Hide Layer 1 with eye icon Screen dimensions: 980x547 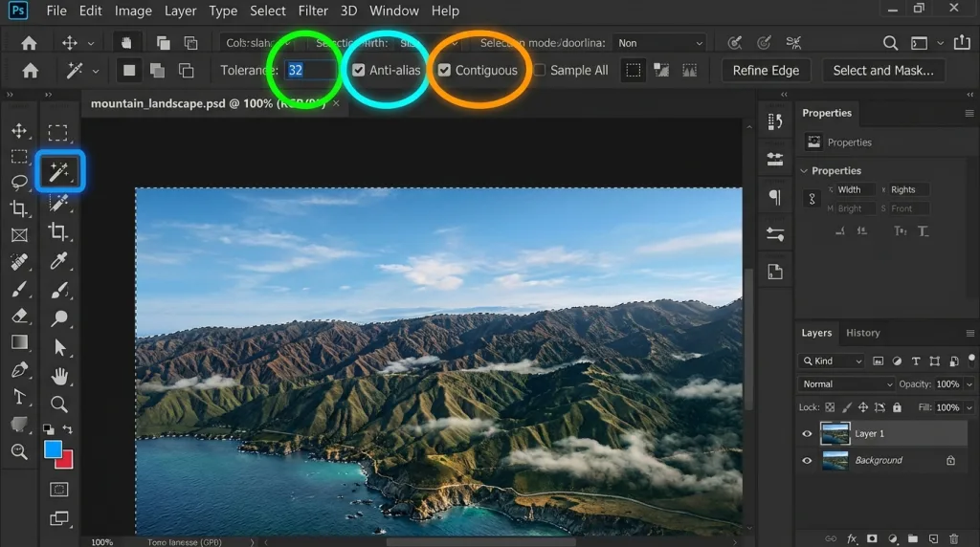point(807,433)
